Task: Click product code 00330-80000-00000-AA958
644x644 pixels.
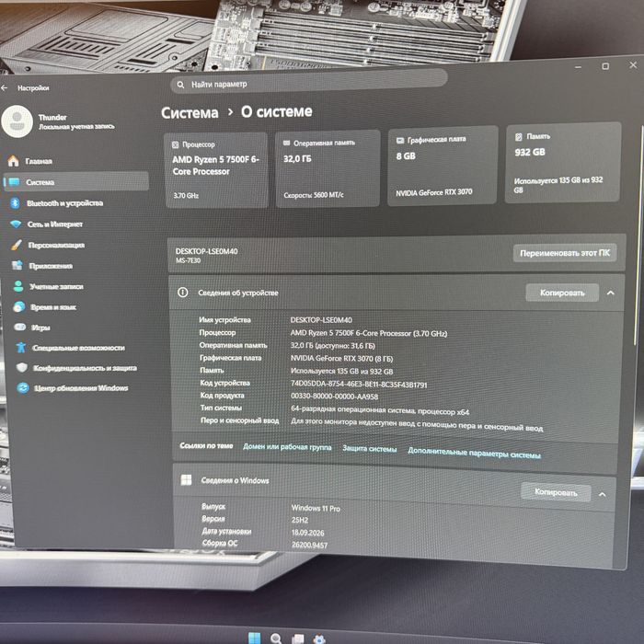Action: tap(334, 397)
